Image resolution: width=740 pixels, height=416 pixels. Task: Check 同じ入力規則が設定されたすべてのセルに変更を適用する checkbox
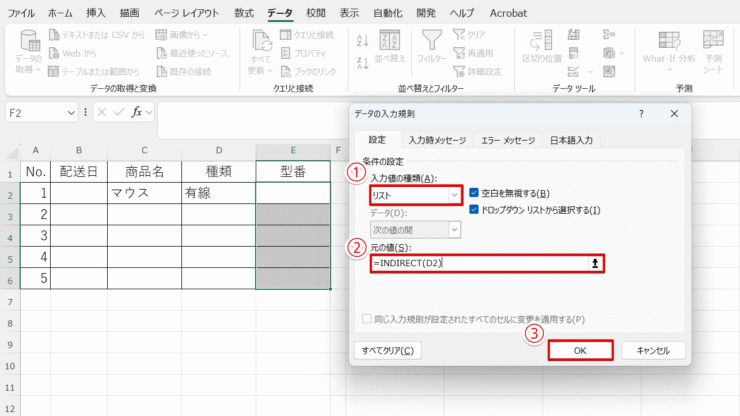[x=367, y=319]
